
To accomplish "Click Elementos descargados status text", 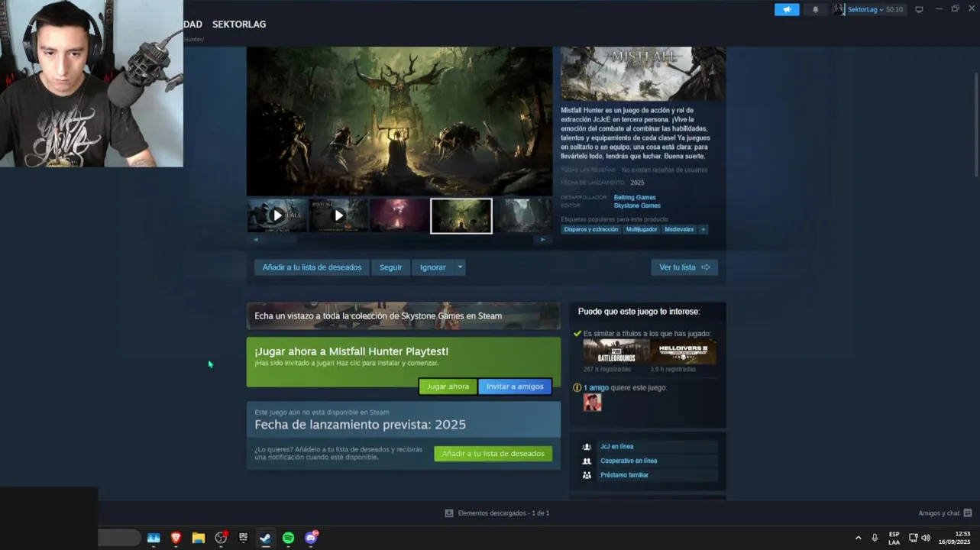I will coord(503,513).
